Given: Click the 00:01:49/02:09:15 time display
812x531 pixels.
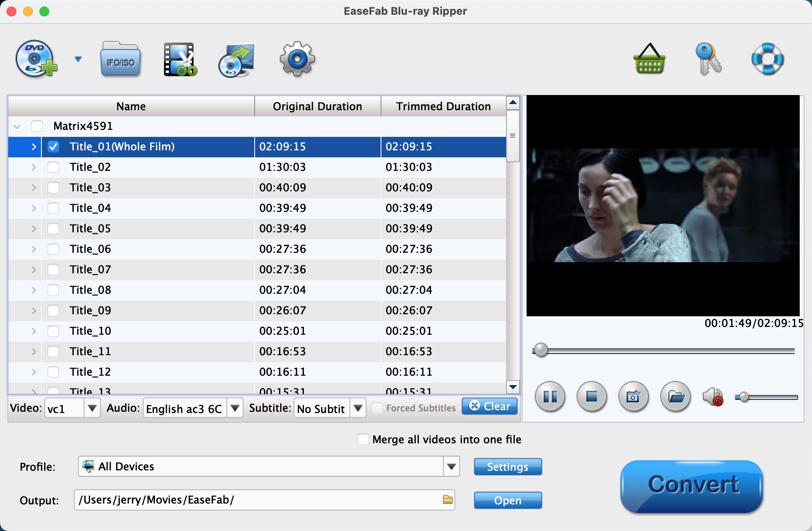Looking at the screenshot, I should pos(754,323).
